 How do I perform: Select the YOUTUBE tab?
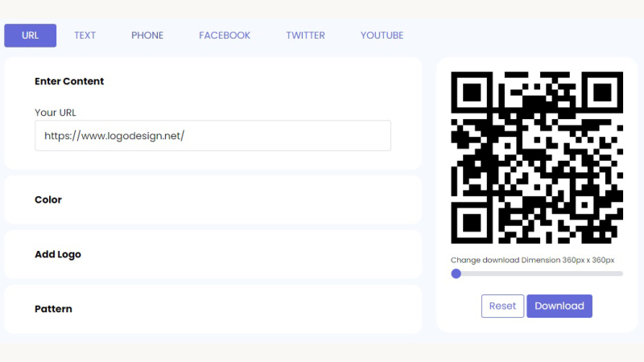click(x=382, y=35)
